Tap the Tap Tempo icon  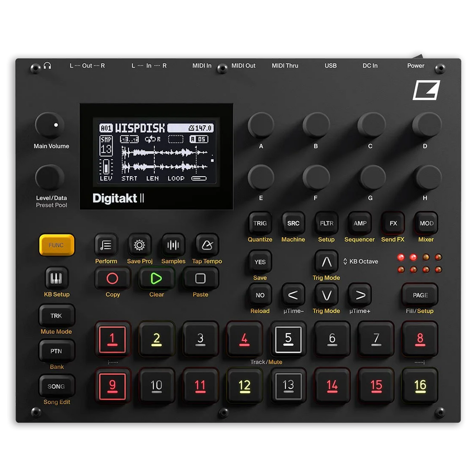click(x=206, y=245)
